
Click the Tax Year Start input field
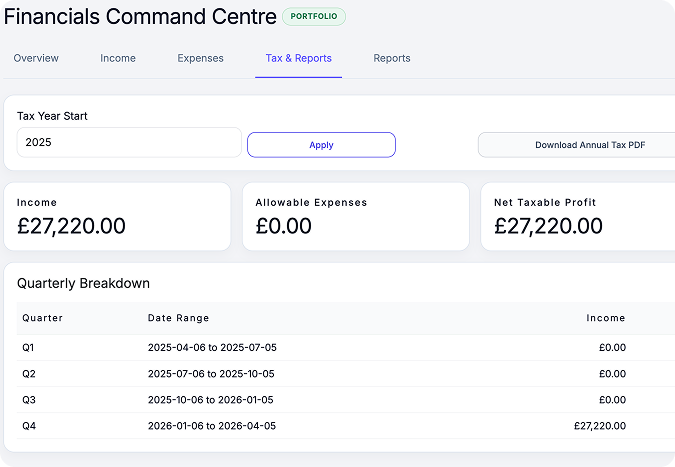coord(129,142)
